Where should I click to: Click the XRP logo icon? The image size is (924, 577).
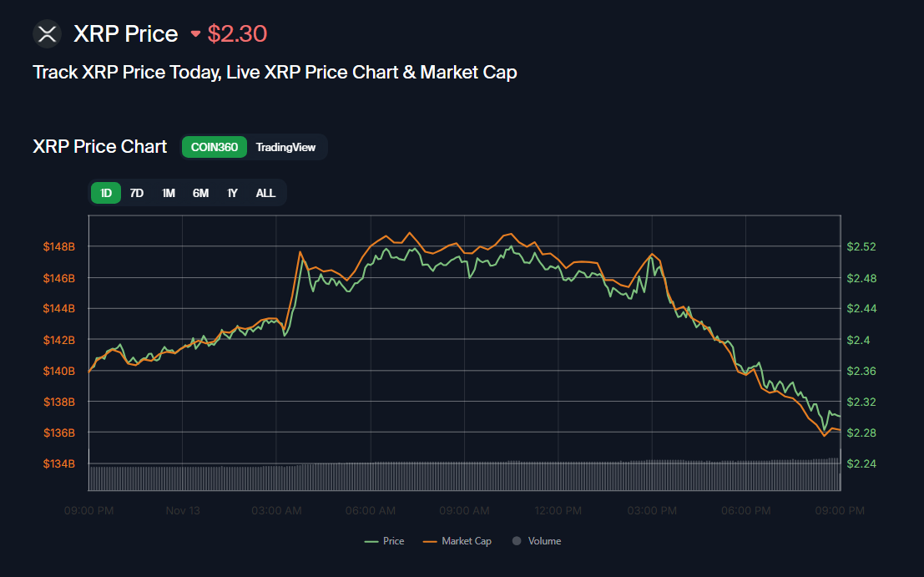coord(47,33)
